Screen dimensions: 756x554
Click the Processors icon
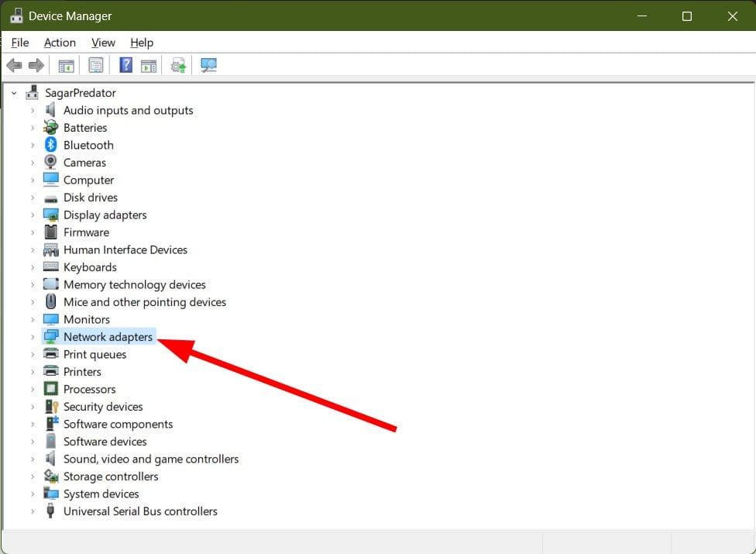click(x=50, y=389)
